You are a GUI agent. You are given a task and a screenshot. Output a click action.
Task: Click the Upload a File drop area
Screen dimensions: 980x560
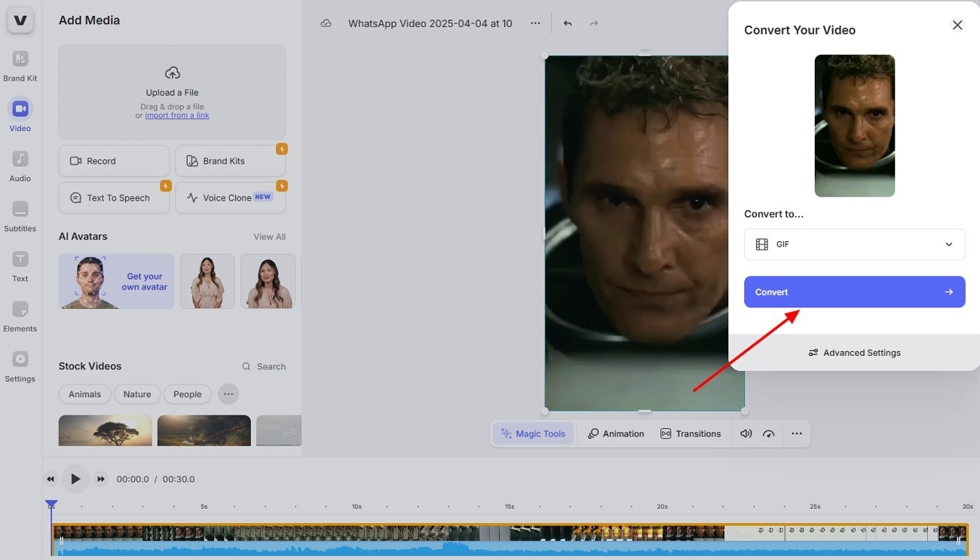click(x=172, y=92)
